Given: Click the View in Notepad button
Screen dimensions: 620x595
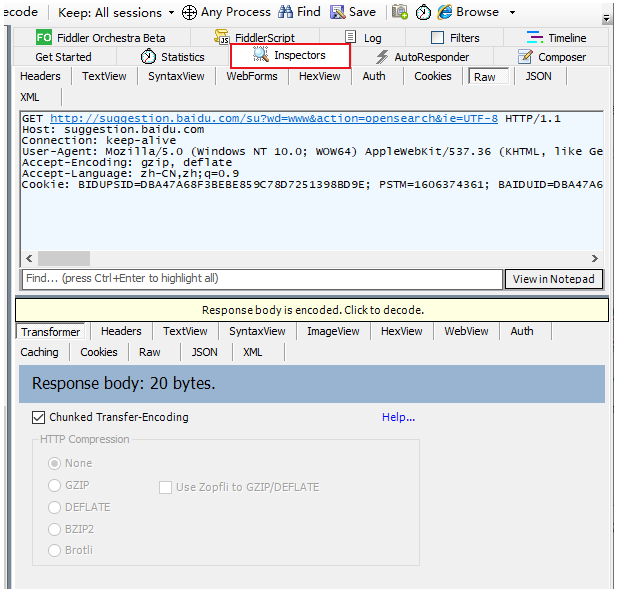Looking at the screenshot, I should [x=553, y=279].
